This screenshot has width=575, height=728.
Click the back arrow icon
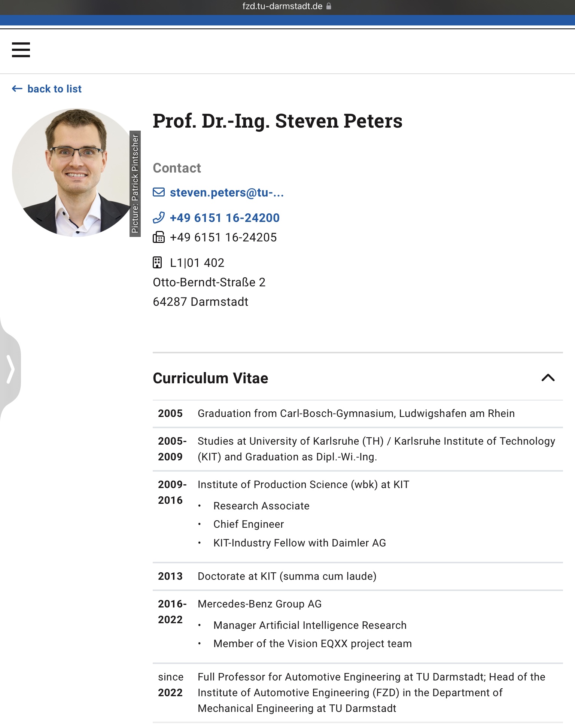point(17,89)
